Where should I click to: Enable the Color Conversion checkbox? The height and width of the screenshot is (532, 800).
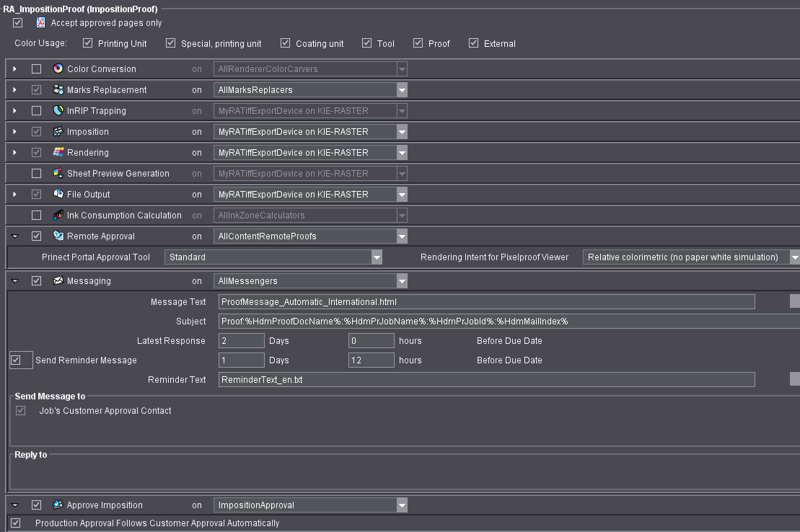(36, 69)
